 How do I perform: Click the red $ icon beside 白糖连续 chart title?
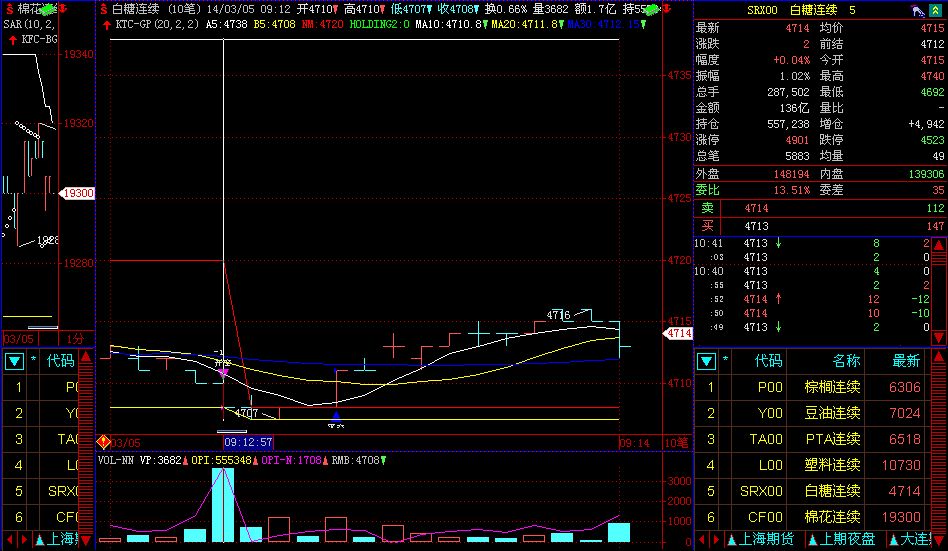(103, 8)
